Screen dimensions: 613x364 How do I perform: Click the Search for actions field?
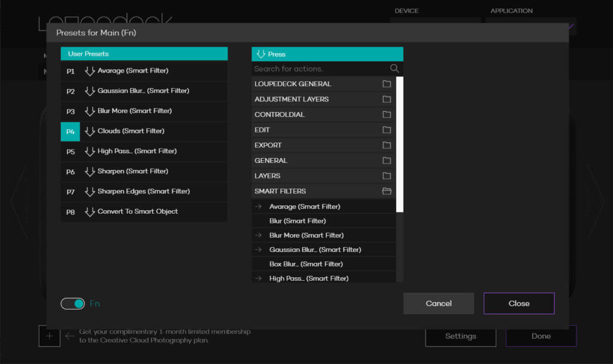click(x=317, y=69)
